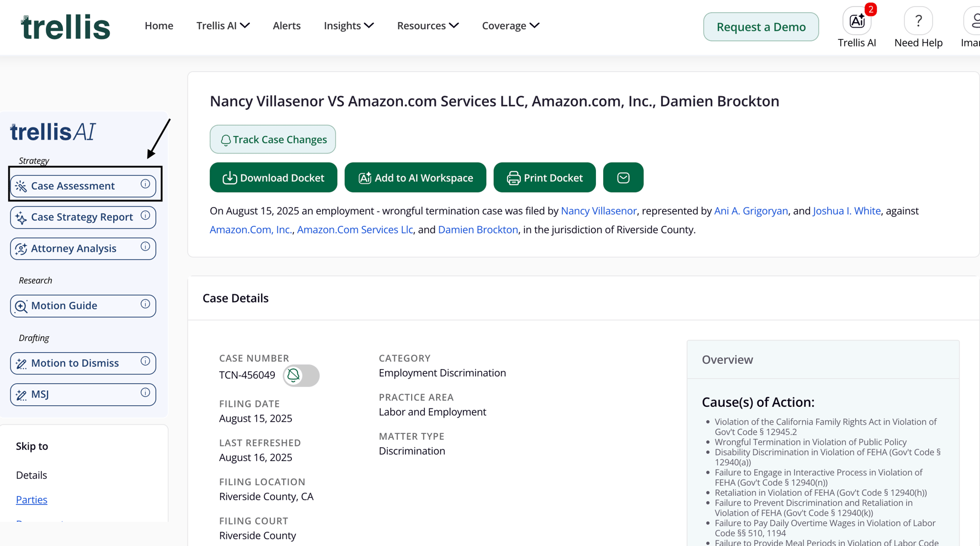Click the trellis logo in the header
980x546 pixels.
point(65,26)
